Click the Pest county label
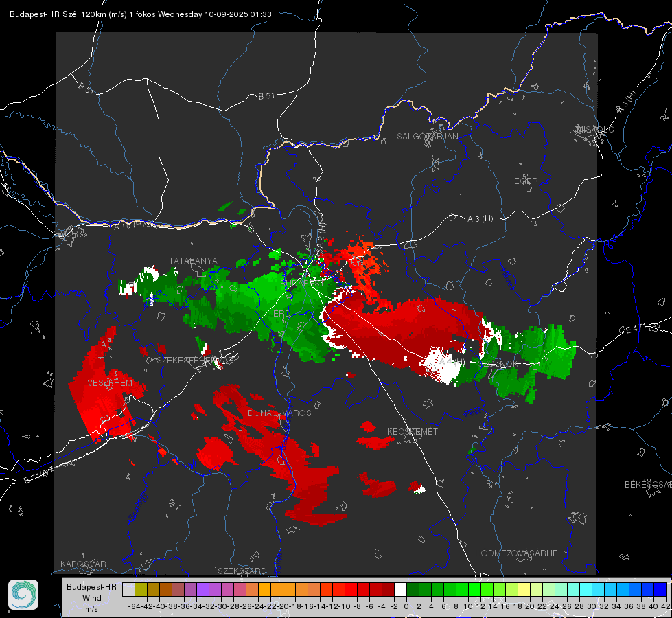 pos(472,413)
